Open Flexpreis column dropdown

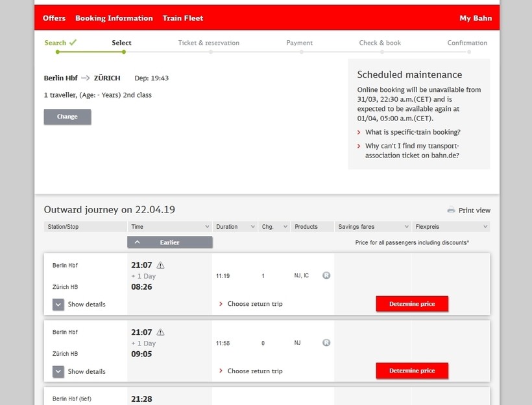tap(485, 227)
